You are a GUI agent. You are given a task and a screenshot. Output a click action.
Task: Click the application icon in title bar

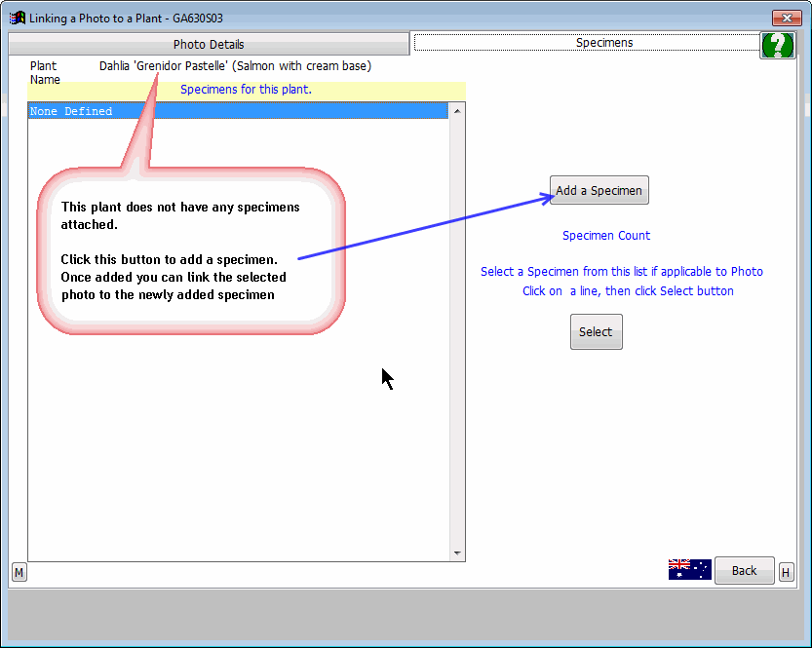pyautogui.click(x=18, y=19)
